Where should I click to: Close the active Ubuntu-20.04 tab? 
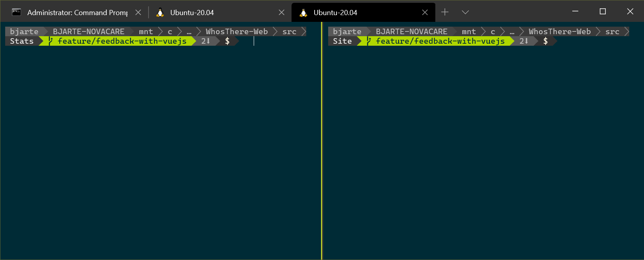(425, 12)
